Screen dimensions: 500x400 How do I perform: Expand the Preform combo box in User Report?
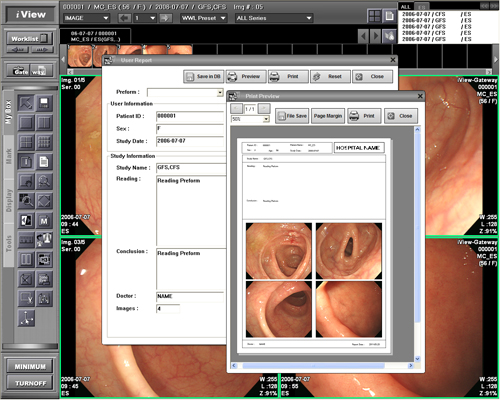click(x=220, y=92)
